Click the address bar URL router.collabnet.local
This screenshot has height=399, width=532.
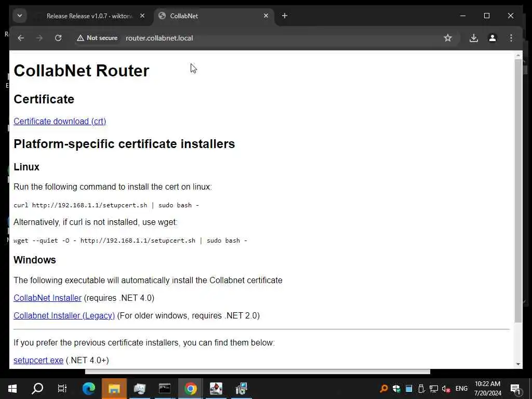[x=159, y=38]
